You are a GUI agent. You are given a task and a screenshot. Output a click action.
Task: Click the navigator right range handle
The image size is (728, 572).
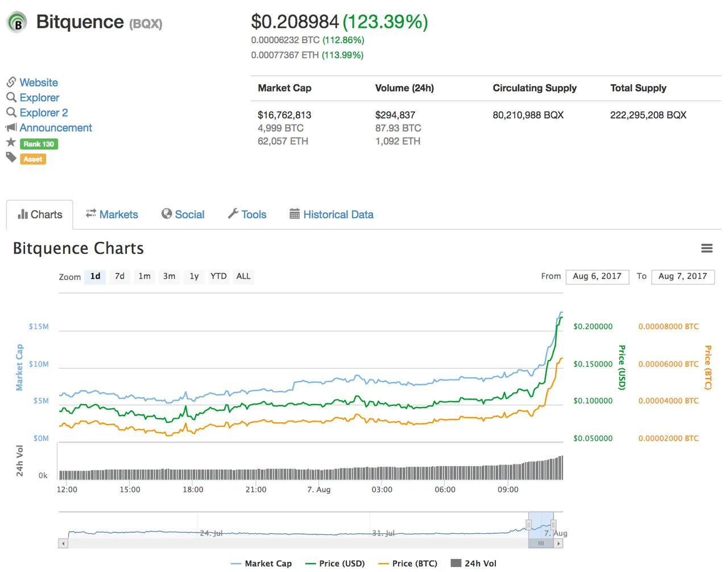pos(553,525)
